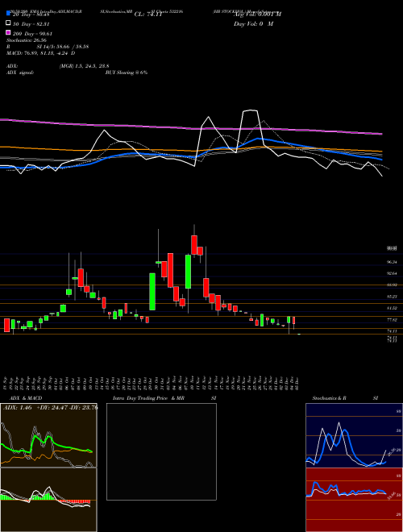Click the CL closing price readout
Viewport: 403px width, 532px height.
(x=148, y=15)
